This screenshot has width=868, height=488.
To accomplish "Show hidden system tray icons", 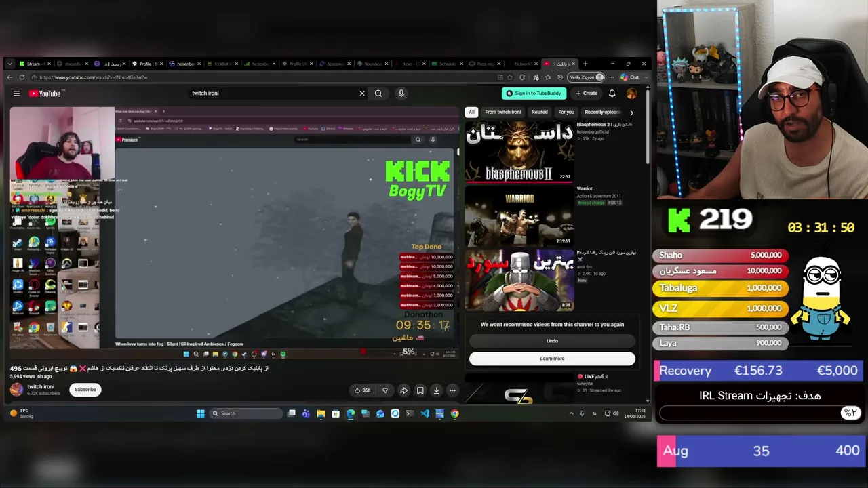I will pos(571,413).
